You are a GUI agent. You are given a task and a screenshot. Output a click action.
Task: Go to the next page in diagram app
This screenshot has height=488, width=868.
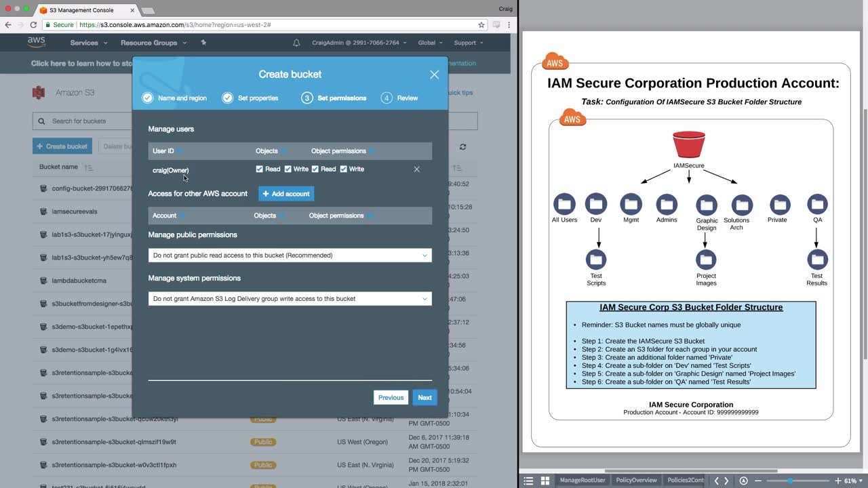pyautogui.click(x=726, y=481)
